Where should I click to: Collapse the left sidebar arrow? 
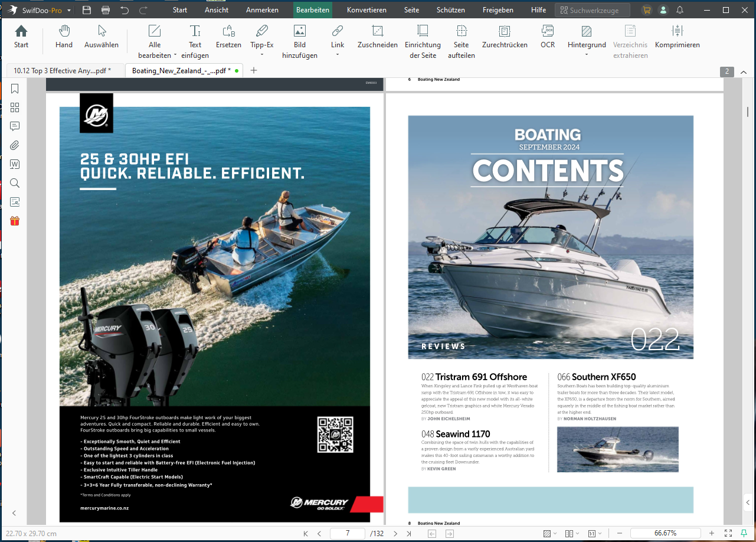[15, 513]
